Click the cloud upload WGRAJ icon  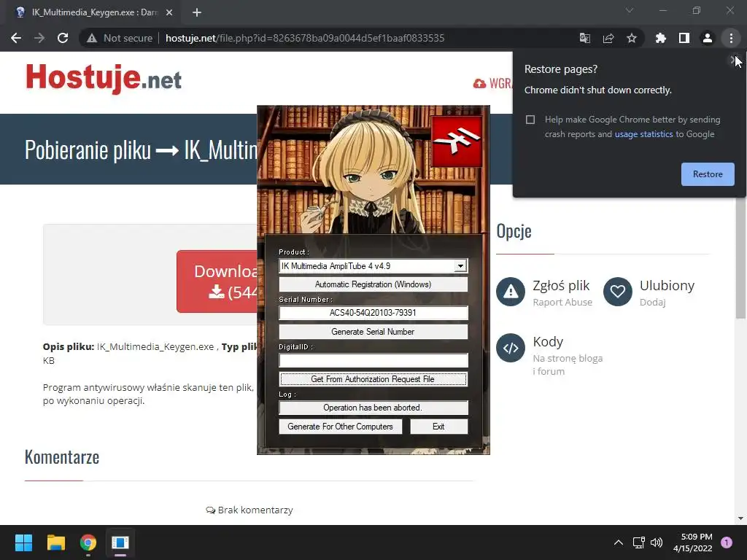pyautogui.click(x=479, y=84)
